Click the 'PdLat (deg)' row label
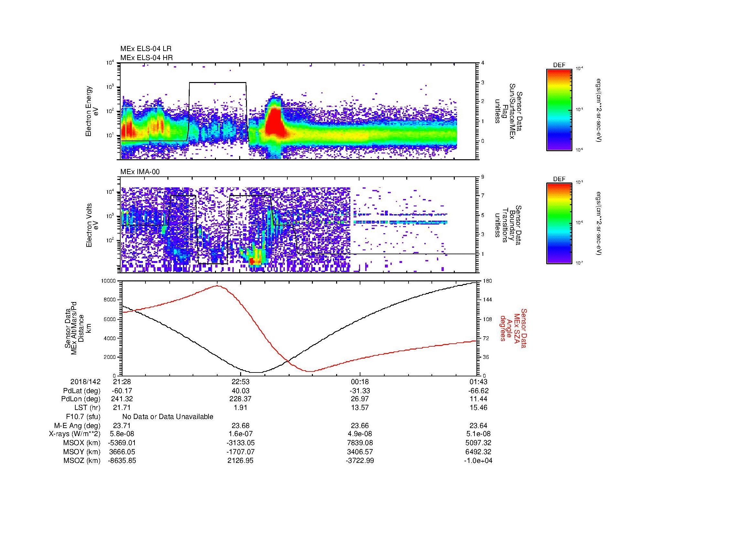 82,391
